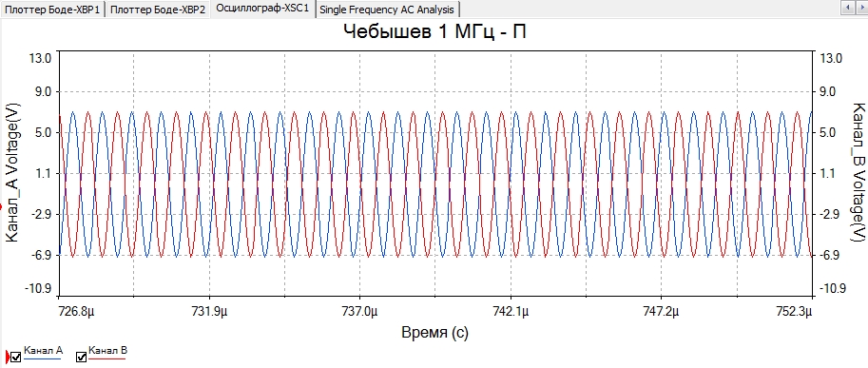
Task: Click red trace marker beside Канал A checkbox
Action: tap(7, 356)
